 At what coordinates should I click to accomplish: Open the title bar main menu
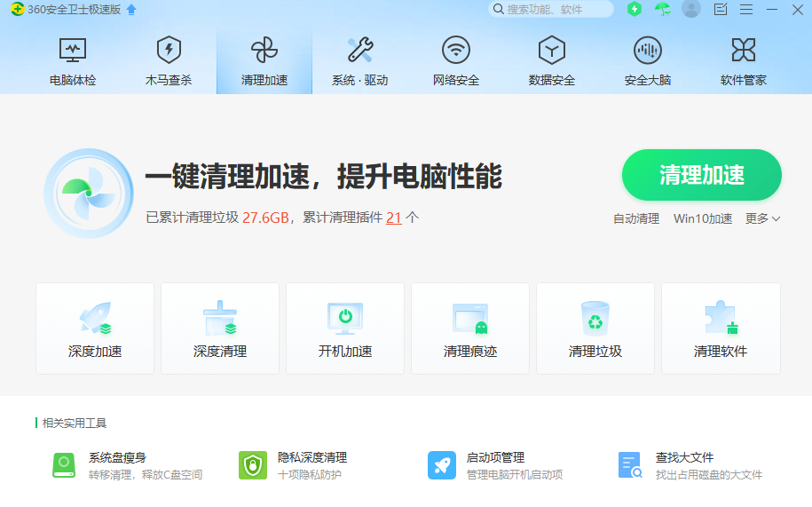(x=746, y=10)
